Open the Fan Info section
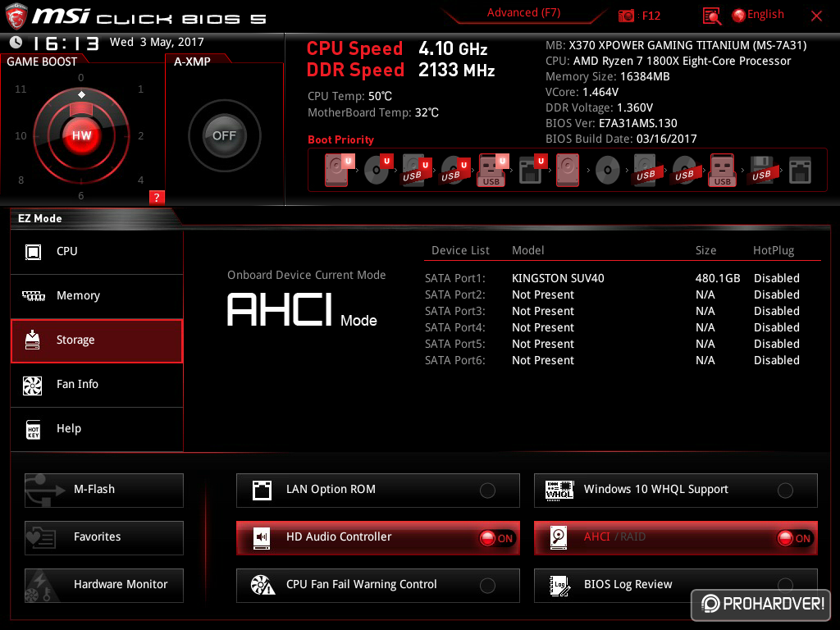The width and height of the screenshot is (840, 630). click(97, 385)
